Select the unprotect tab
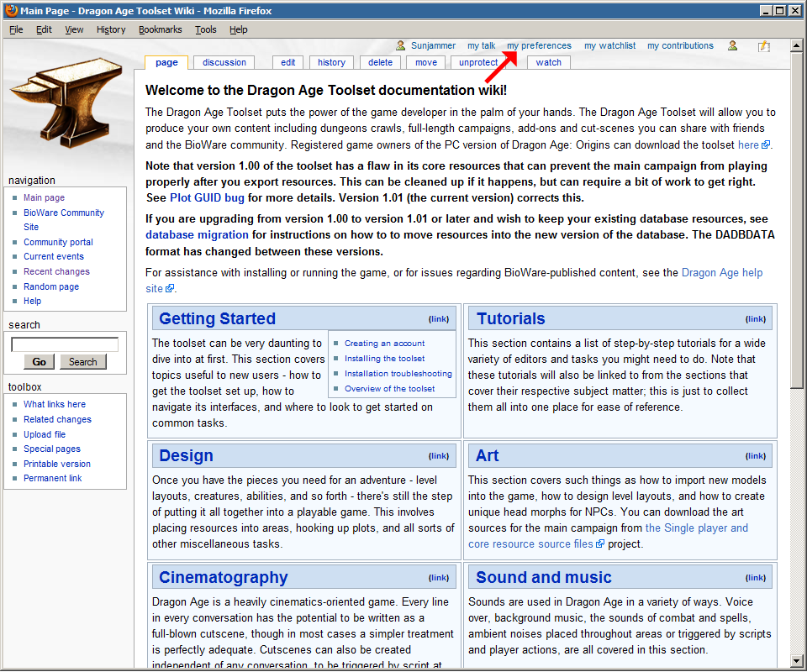 [x=478, y=62]
